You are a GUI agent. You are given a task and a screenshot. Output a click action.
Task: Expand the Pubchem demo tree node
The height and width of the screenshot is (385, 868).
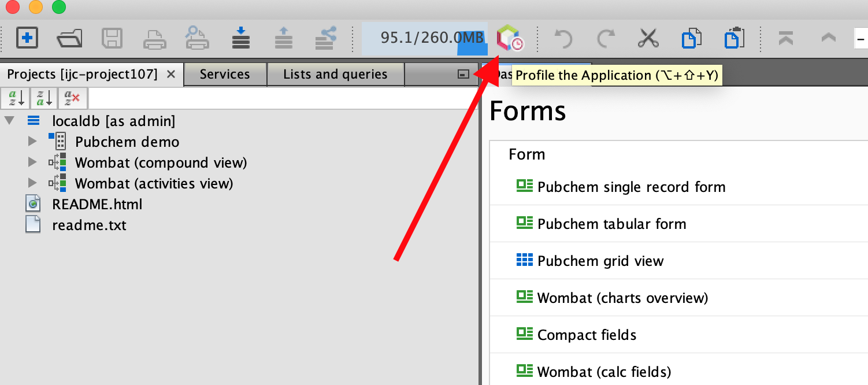[33, 141]
